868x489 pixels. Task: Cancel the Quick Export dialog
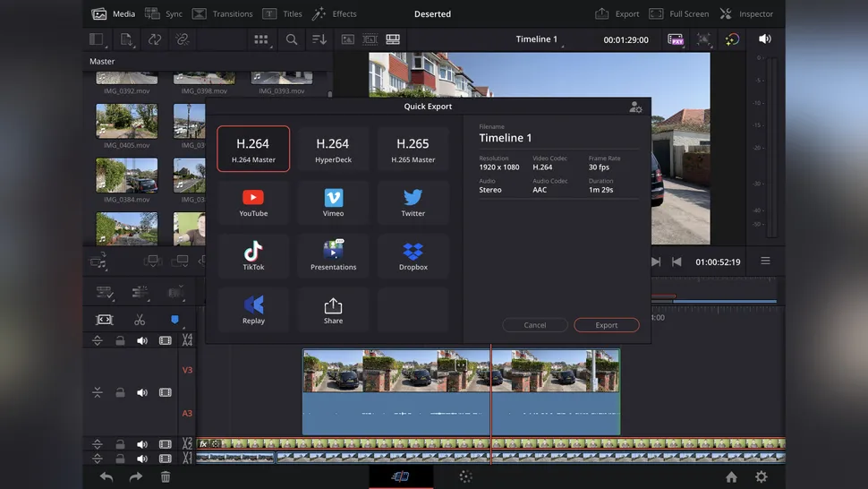click(535, 325)
